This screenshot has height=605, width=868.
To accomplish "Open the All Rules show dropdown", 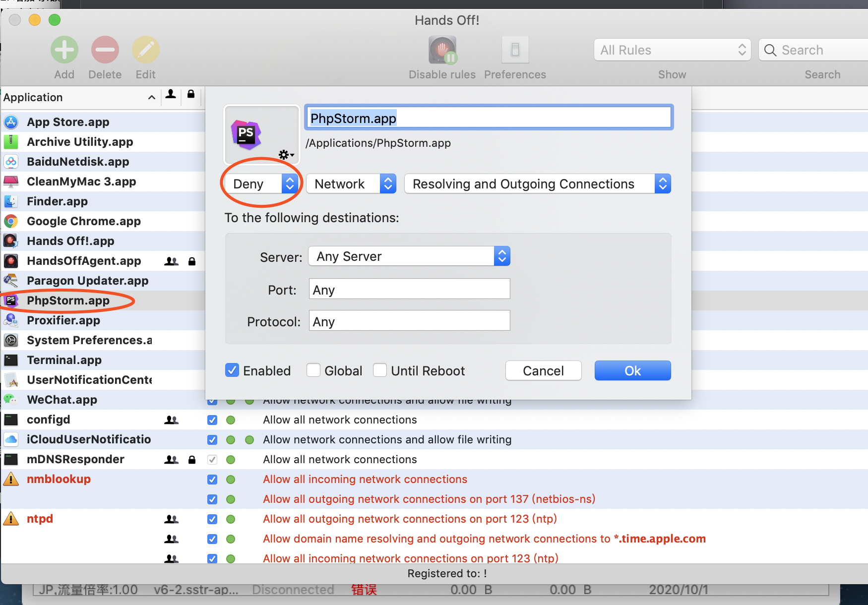I will (673, 50).
